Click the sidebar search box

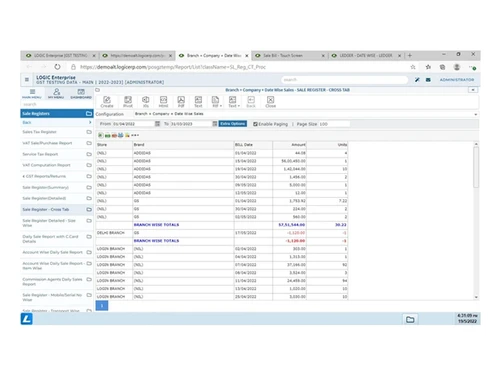tap(57, 104)
